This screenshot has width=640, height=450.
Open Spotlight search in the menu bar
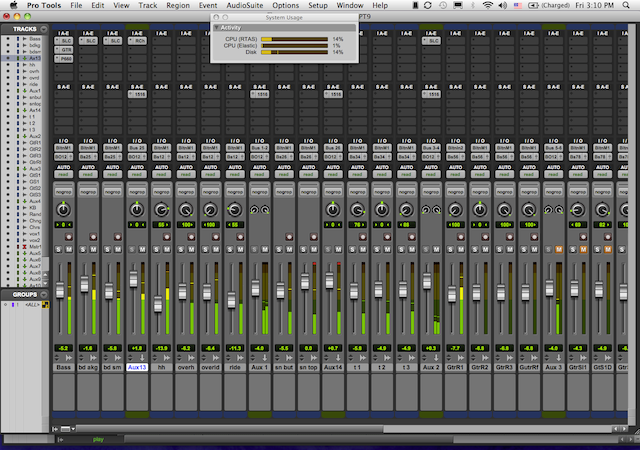pyautogui.click(x=626, y=5)
